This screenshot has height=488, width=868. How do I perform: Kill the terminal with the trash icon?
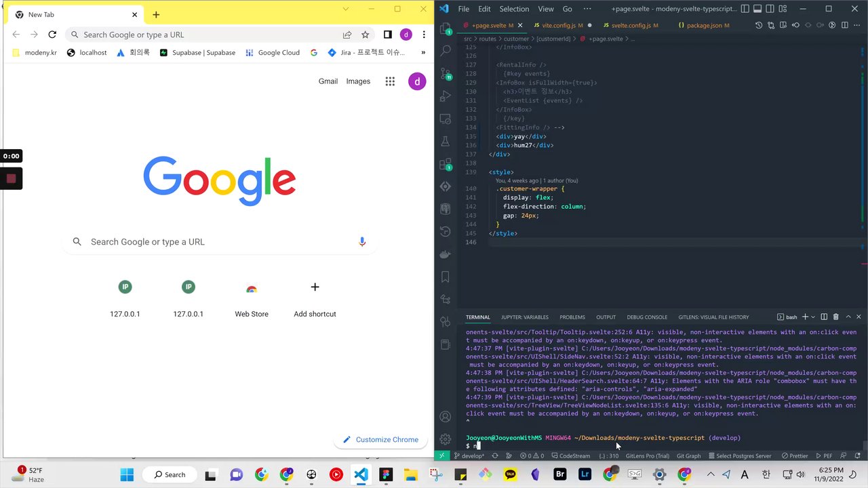(x=835, y=317)
